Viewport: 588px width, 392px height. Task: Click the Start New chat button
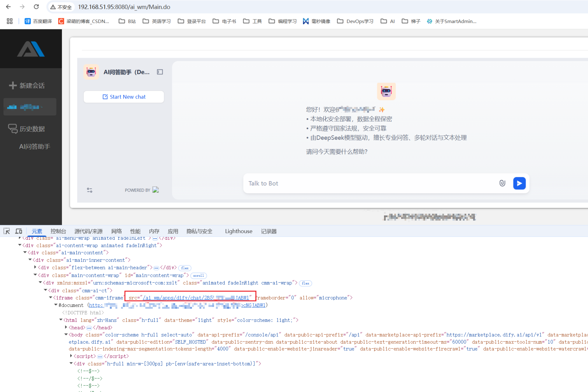tap(124, 97)
